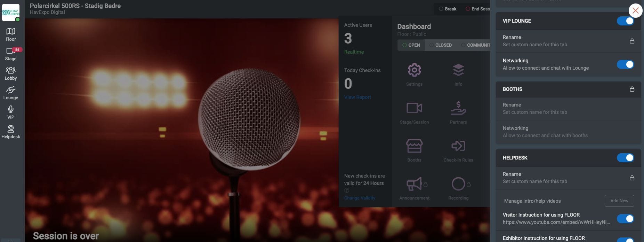Toggle Visitor Instruction for FLOOR video

625,219
